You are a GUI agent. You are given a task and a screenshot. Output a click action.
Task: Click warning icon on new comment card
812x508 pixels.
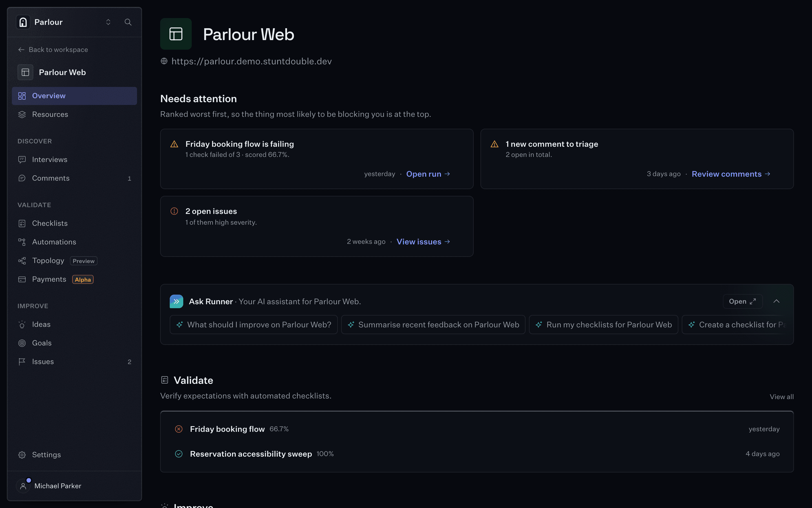coord(495,144)
